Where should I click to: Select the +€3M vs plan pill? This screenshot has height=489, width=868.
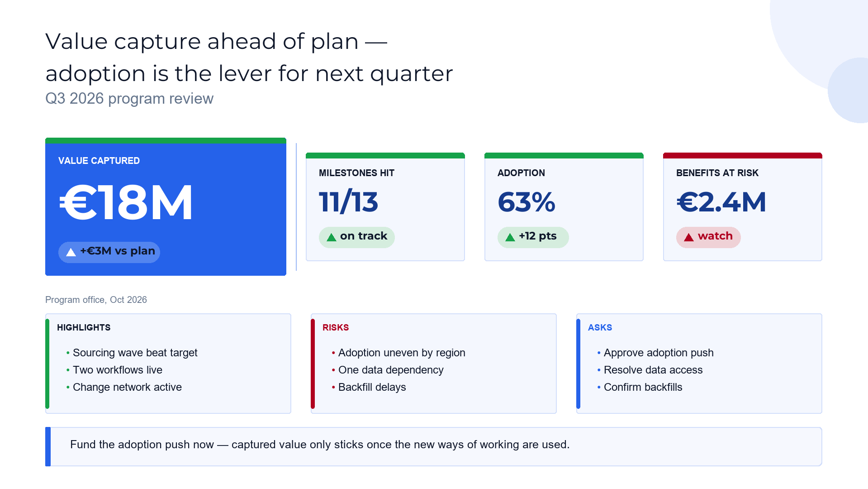(x=109, y=252)
